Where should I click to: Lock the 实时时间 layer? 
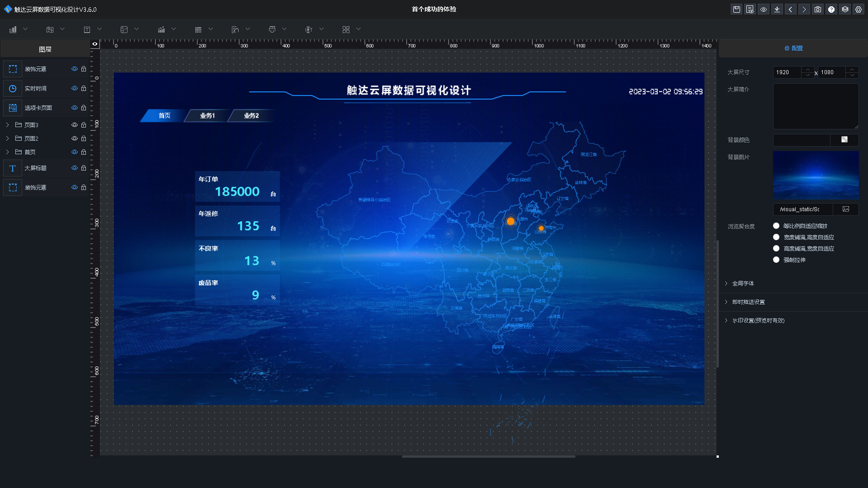click(84, 89)
